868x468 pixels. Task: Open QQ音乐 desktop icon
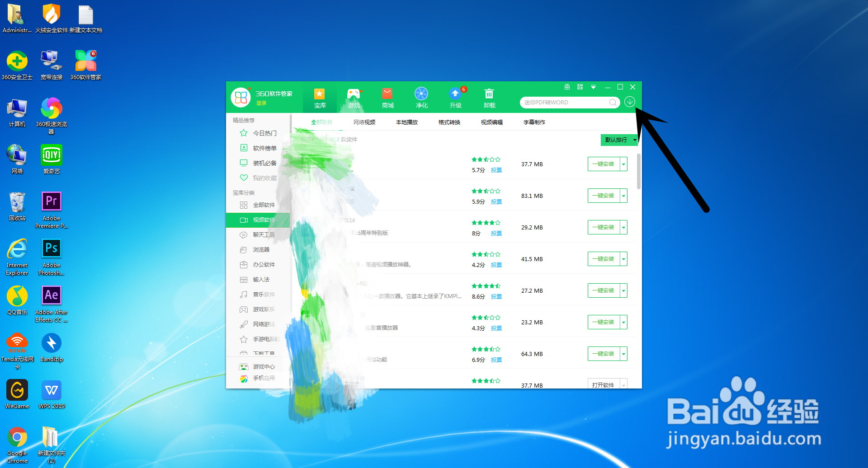17,300
